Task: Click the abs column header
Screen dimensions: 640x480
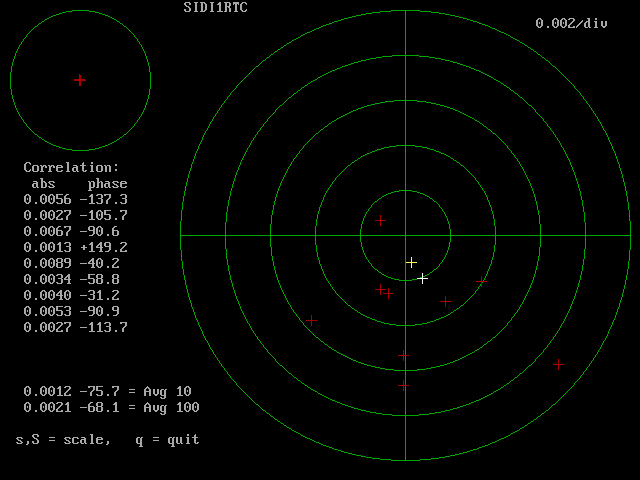Action: pyautogui.click(x=43, y=184)
